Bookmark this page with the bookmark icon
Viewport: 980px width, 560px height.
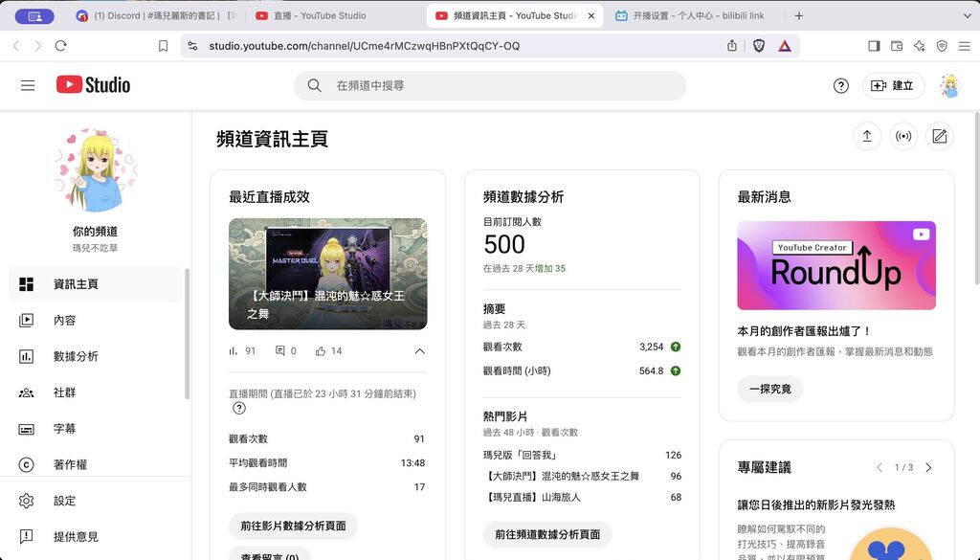163,46
